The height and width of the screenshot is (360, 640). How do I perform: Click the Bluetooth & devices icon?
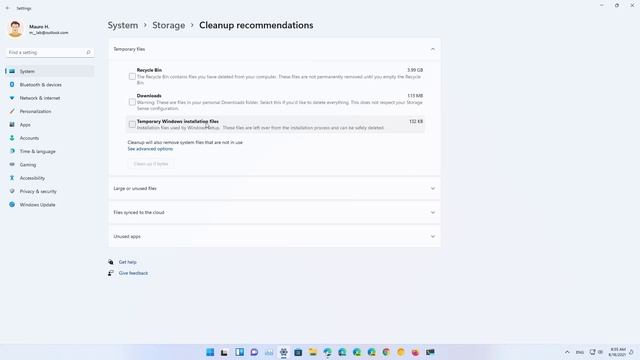12,84
